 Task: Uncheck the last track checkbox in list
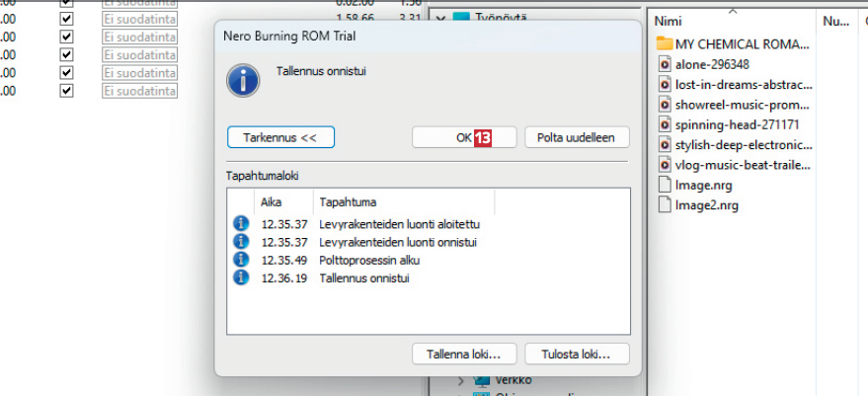[x=66, y=91]
